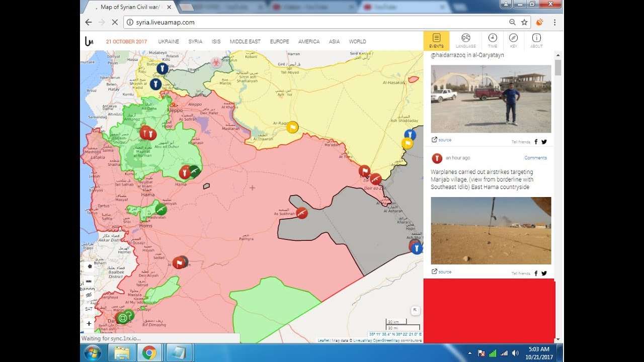Open green question mark marker near Damascus

129,315
